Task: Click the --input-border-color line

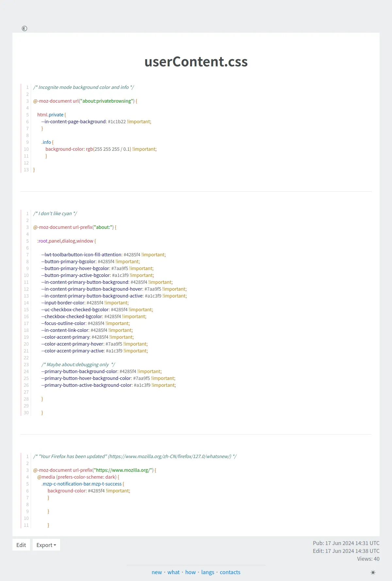Action: [85, 303]
